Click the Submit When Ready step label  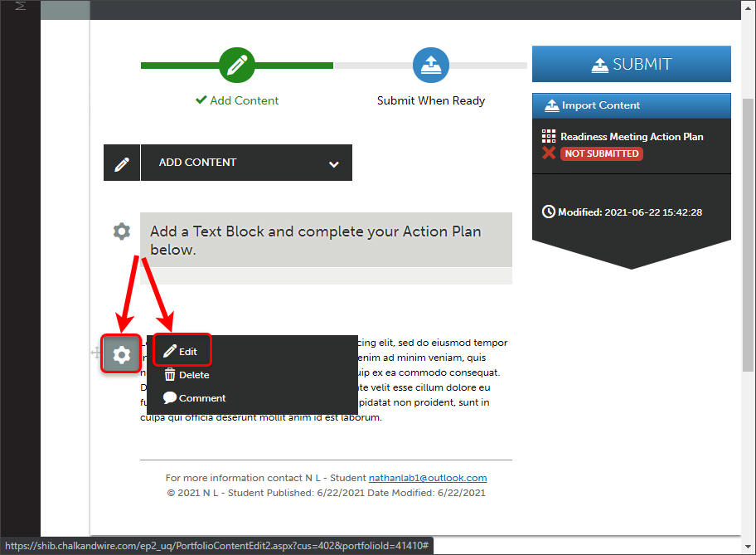tap(430, 100)
